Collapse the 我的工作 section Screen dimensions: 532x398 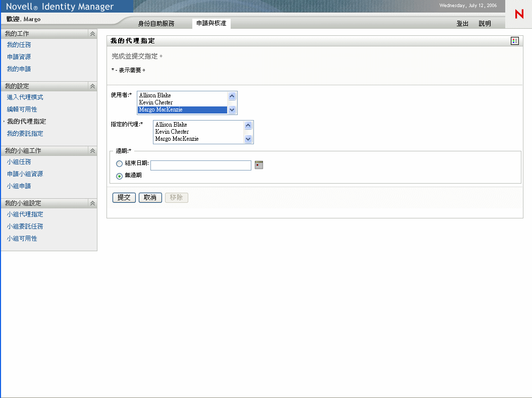click(92, 34)
